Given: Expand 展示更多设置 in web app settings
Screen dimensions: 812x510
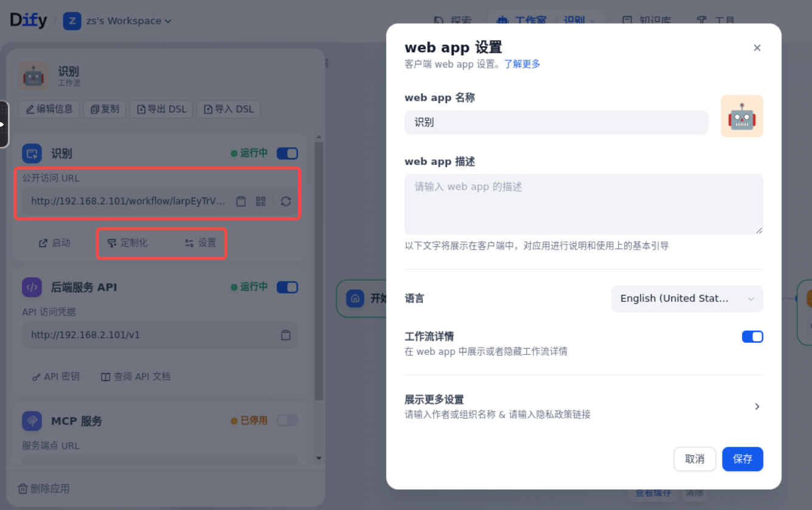Looking at the screenshot, I should coord(757,406).
